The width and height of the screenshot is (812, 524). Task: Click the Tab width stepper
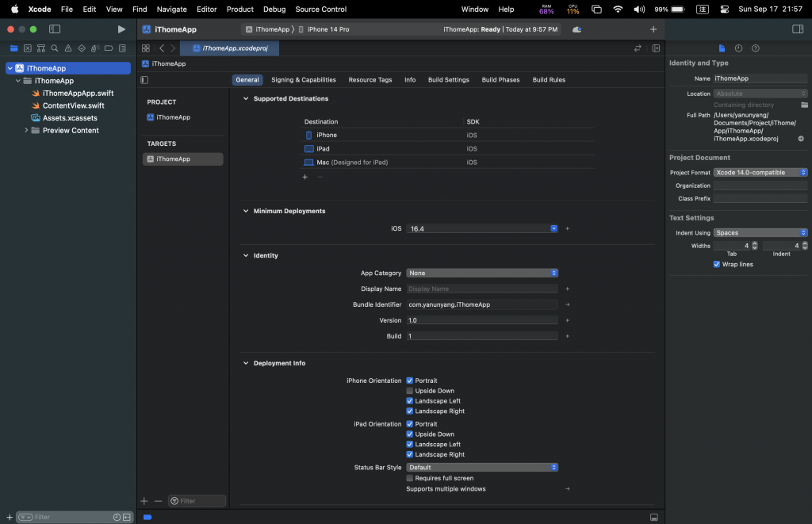[x=755, y=246]
